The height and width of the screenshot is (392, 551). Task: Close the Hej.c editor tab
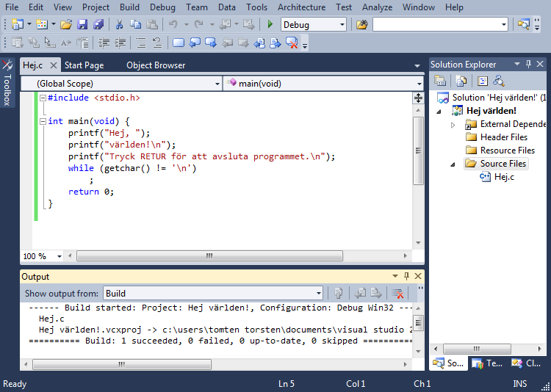(53, 65)
